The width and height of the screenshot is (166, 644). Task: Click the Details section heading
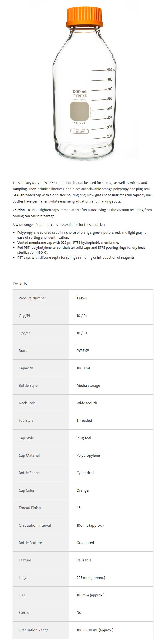20,283
